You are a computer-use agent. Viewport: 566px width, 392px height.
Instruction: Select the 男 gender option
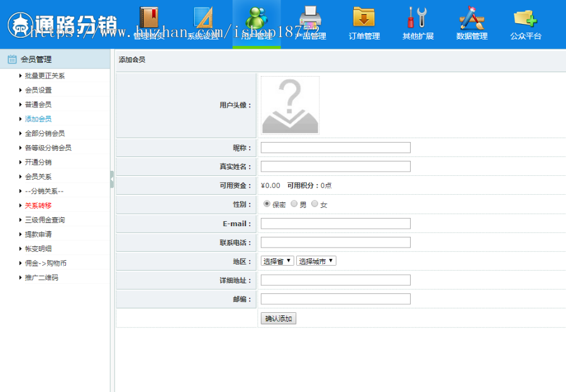(294, 204)
